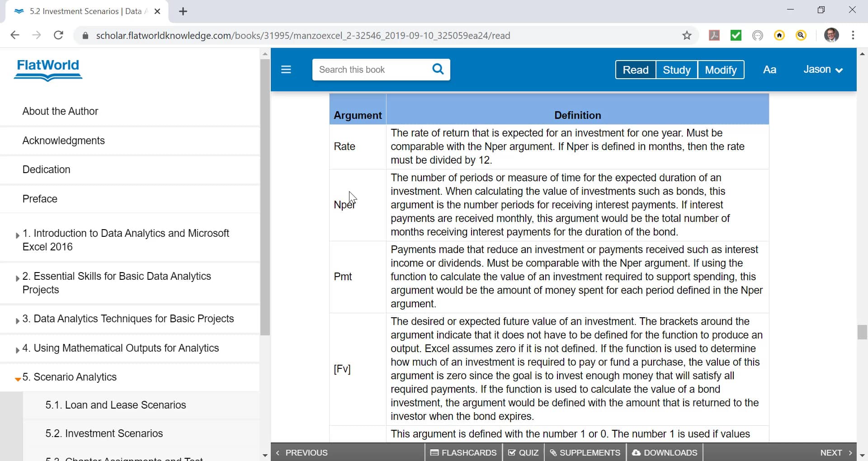868x461 pixels.
Task: Click the gray headset extension icon
Action: pyautogui.click(x=758, y=35)
